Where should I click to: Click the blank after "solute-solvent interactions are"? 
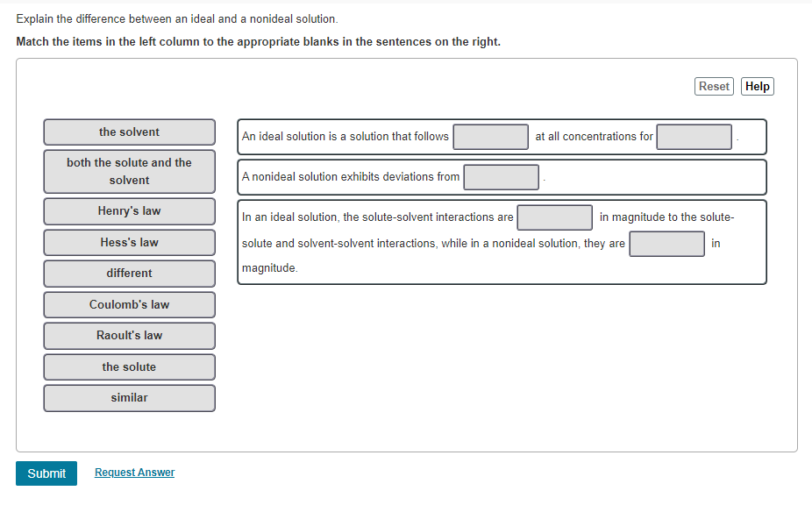(554, 217)
